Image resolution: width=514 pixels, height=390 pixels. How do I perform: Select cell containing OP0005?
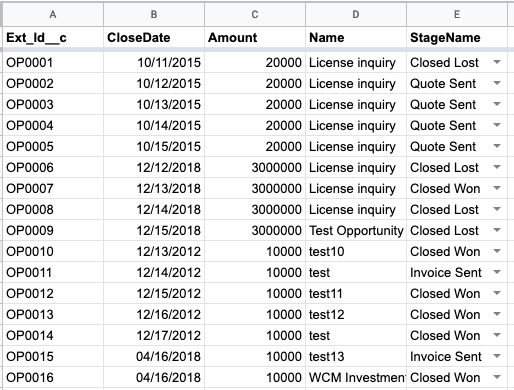pos(53,146)
